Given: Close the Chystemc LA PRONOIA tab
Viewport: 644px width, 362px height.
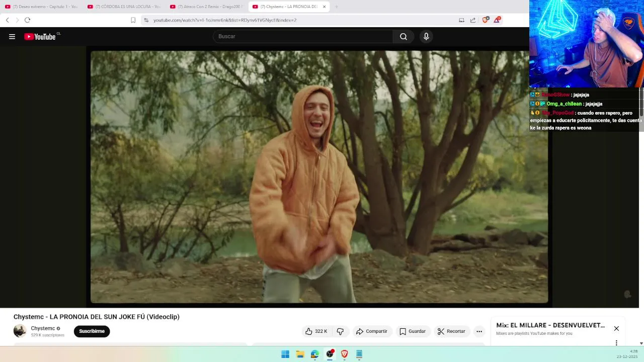Looking at the screenshot, I should (x=324, y=7).
